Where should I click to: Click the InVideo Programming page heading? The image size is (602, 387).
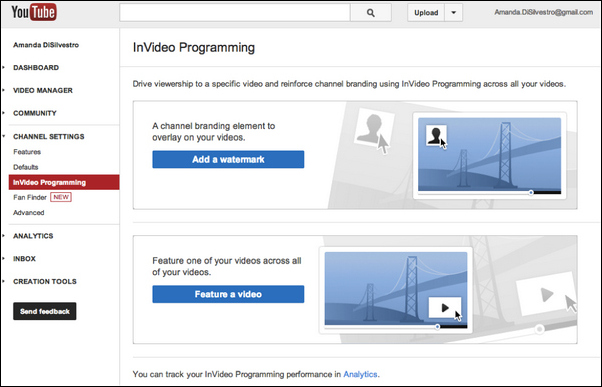point(194,48)
